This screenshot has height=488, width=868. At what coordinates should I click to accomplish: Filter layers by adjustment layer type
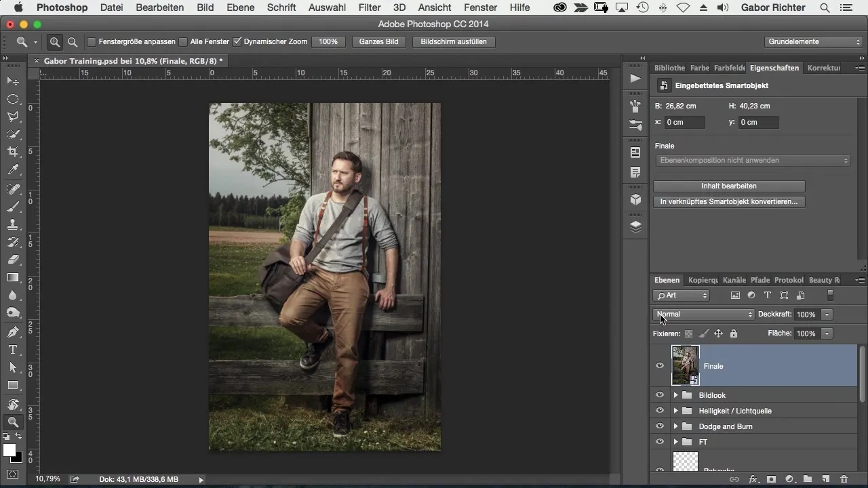[x=751, y=296]
